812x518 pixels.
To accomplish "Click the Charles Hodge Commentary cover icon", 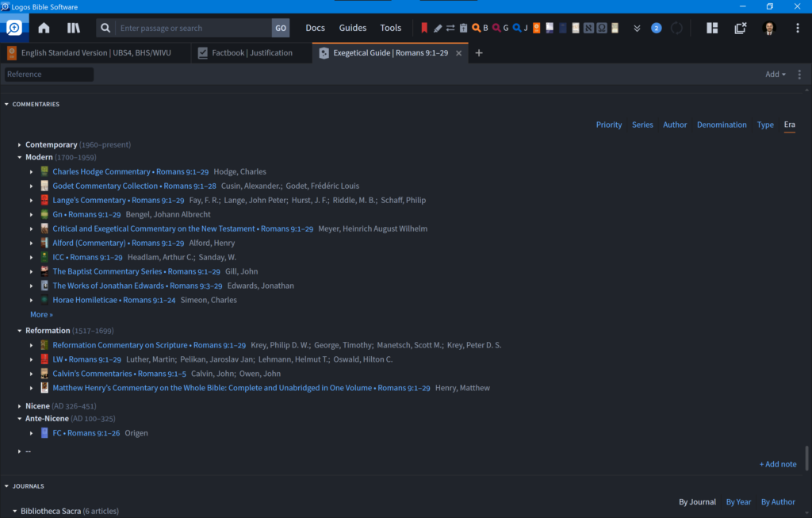I will pyautogui.click(x=44, y=171).
